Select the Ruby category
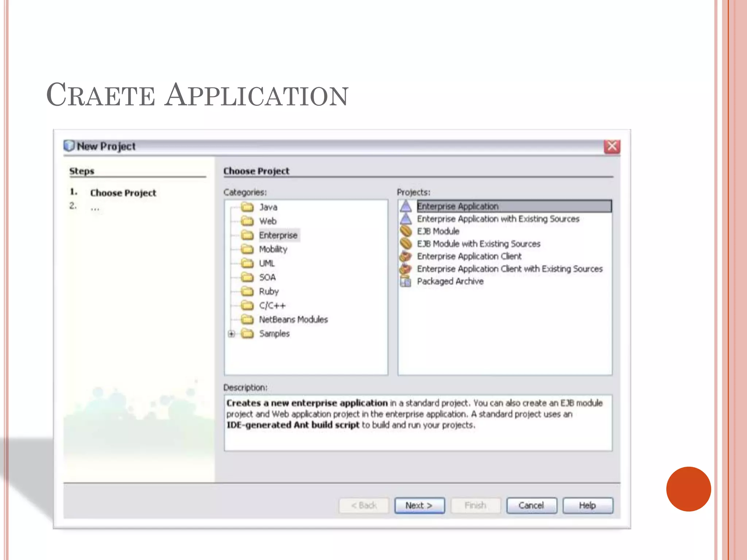 [269, 292]
